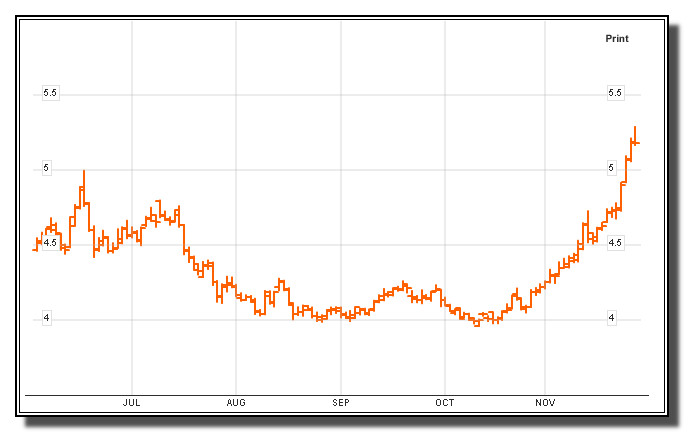Select the NOV month label
This screenshot has height=432, width=684.
pos(545,402)
